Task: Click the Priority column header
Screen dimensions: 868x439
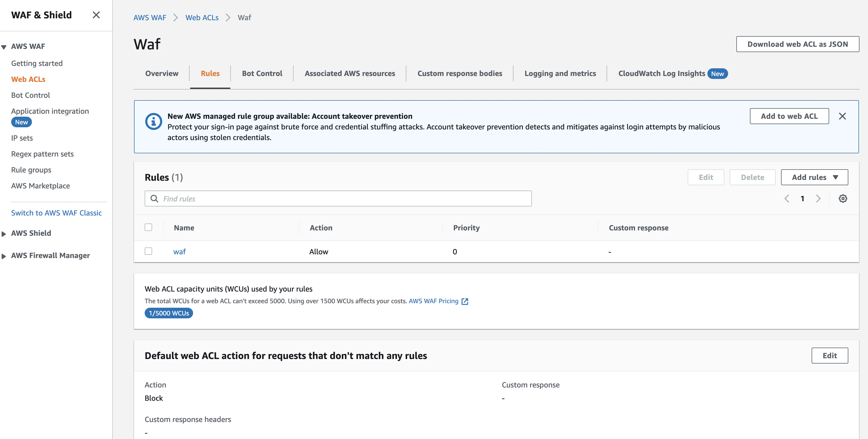Action: 466,228
